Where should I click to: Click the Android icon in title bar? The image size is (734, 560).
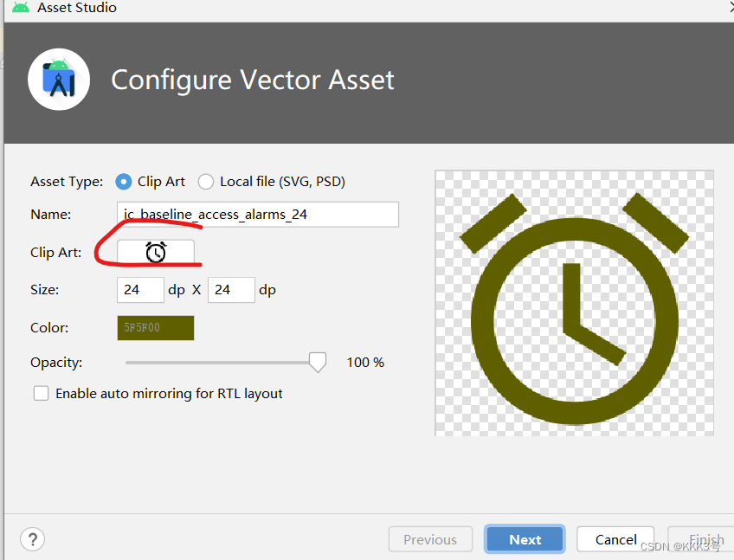click(21, 7)
